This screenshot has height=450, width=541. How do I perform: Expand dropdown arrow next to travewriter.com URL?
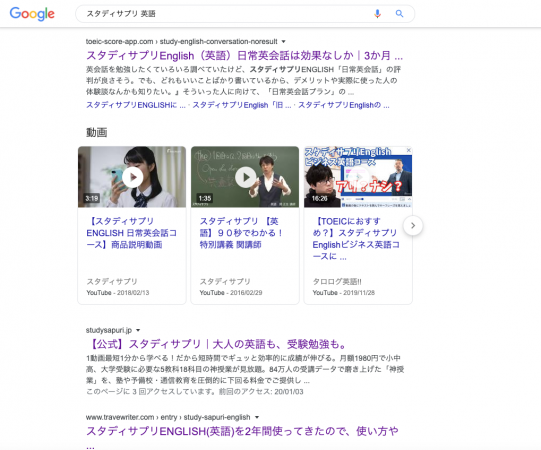(x=257, y=417)
